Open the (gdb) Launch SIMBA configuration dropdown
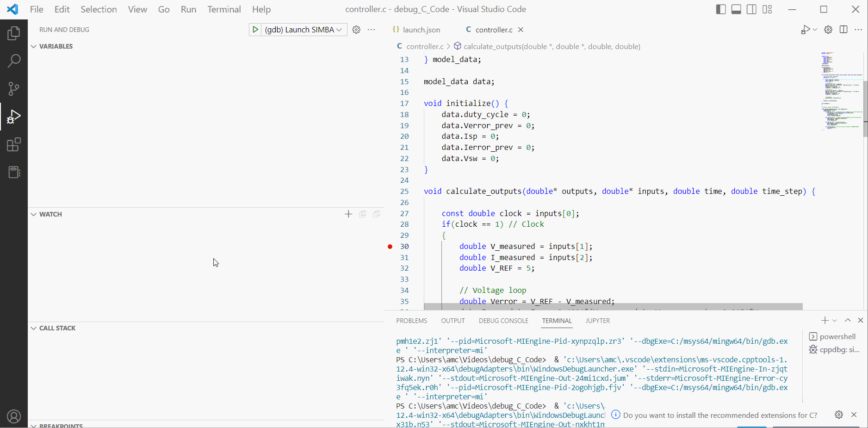 (x=304, y=30)
